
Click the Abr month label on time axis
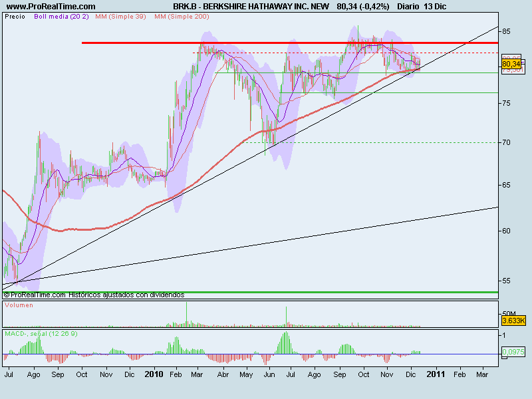pos(223,374)
